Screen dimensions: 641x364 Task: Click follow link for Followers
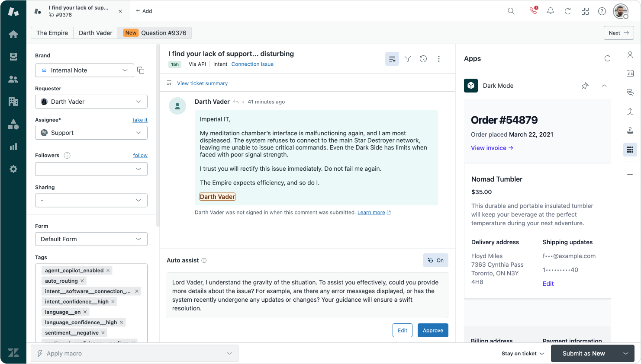point(140,156)
